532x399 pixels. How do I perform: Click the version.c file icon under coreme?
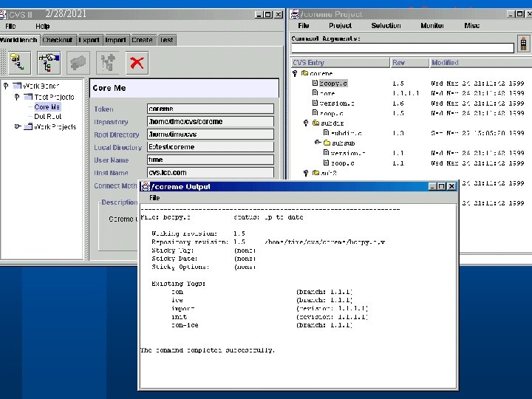click(315, 103)
